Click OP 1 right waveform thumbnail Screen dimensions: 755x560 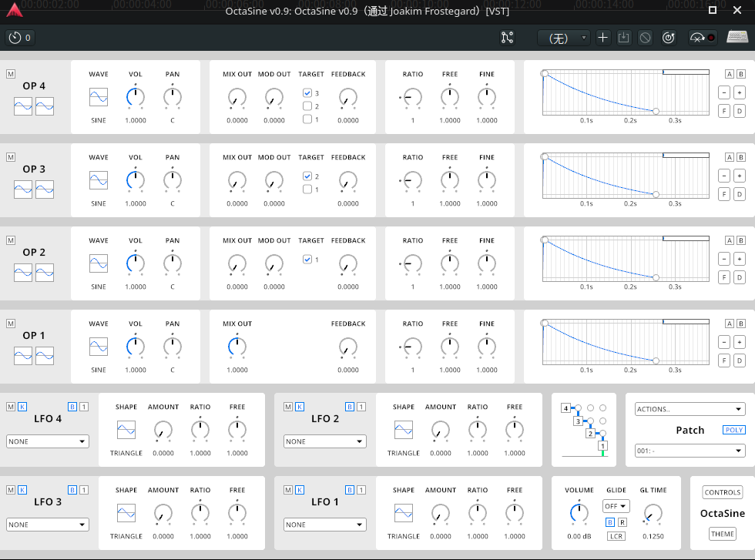(45, 357)
